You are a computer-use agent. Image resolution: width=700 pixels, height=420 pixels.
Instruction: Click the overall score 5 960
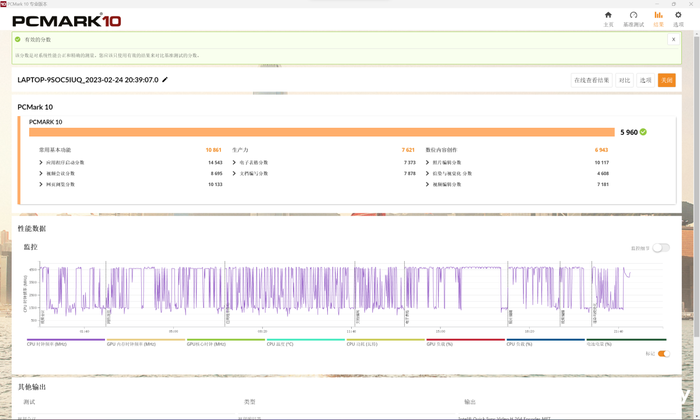click(629, 132)
